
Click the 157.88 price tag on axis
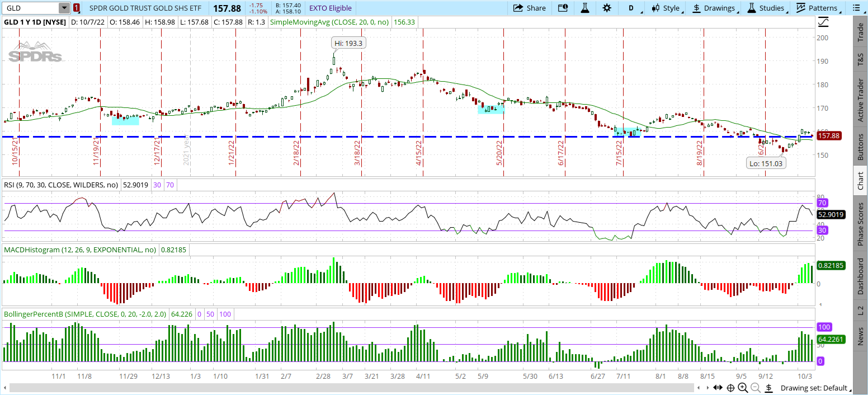pyautogui.click(x=830, y=135)
